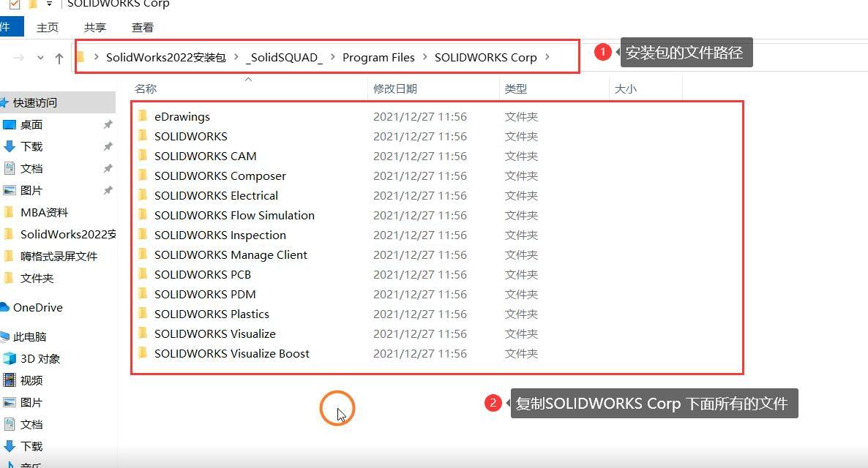Open the SOLIDWORKS CAM folder

point(205,156)
